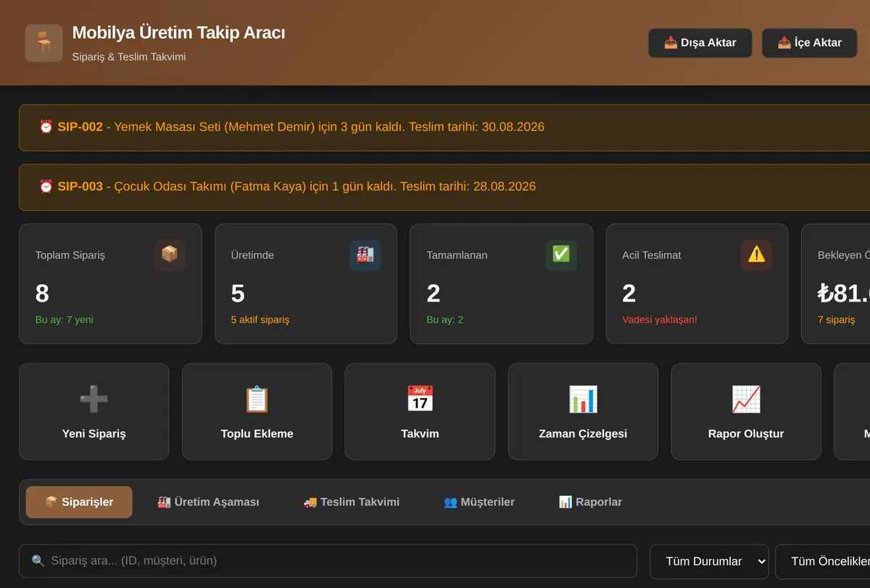Click the Rapor Oluştur label
870x588 pixels.
[746, 434]
